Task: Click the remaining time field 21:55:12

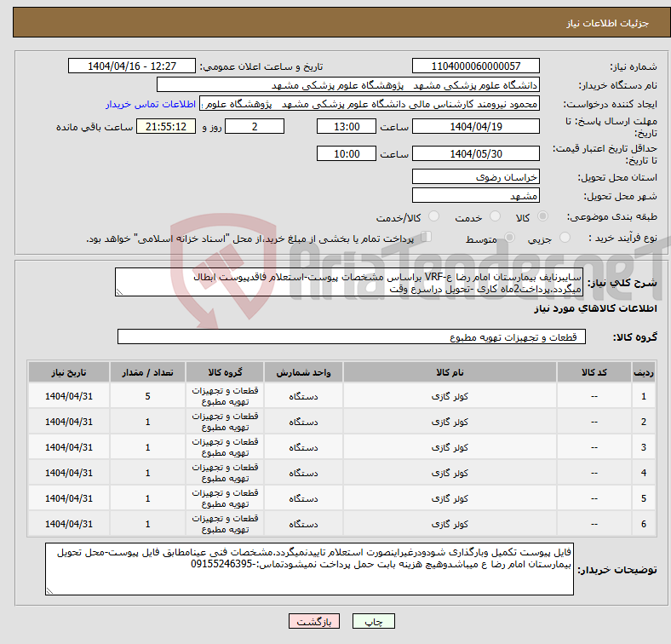Action: tap(166, 126)
